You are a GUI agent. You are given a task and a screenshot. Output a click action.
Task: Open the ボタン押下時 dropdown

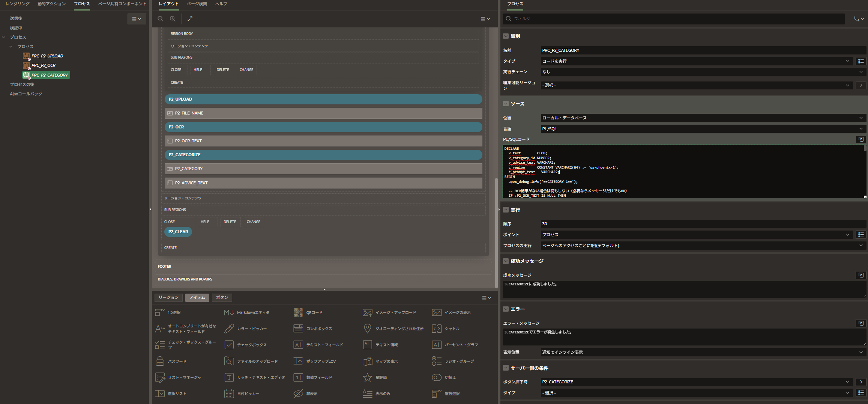pyautogui.click(x=697, y=382)
